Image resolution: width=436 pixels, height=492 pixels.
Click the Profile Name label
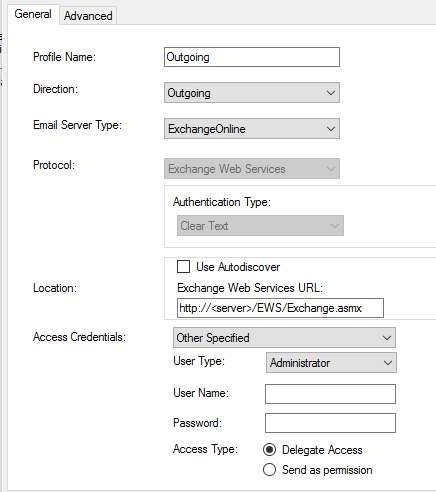(64, 57)
